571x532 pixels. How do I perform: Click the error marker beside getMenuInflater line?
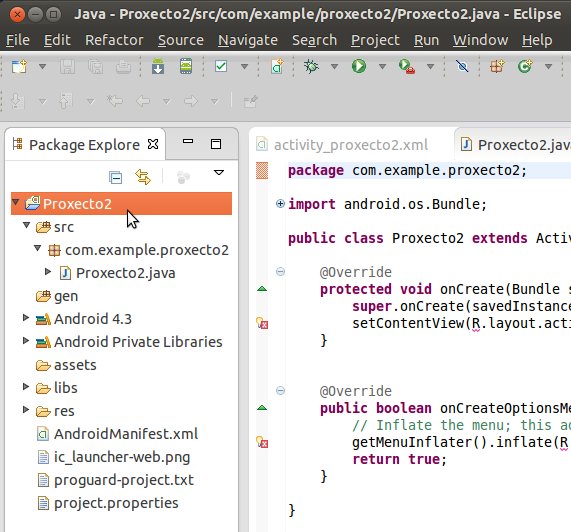[262, 442]
